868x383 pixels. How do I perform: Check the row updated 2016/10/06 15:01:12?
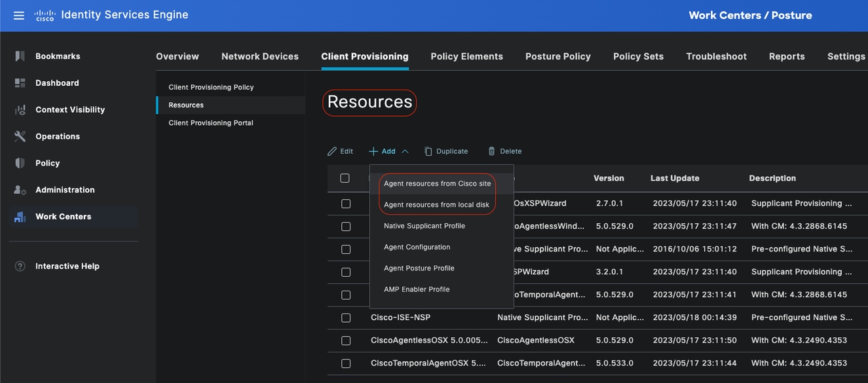pyautogui.click(x=346, y=249)
